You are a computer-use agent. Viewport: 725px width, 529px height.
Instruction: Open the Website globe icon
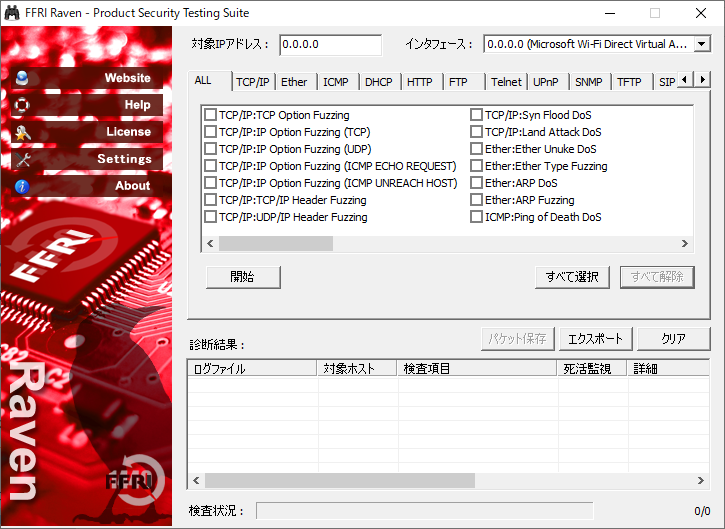click(x=22, y=78)
